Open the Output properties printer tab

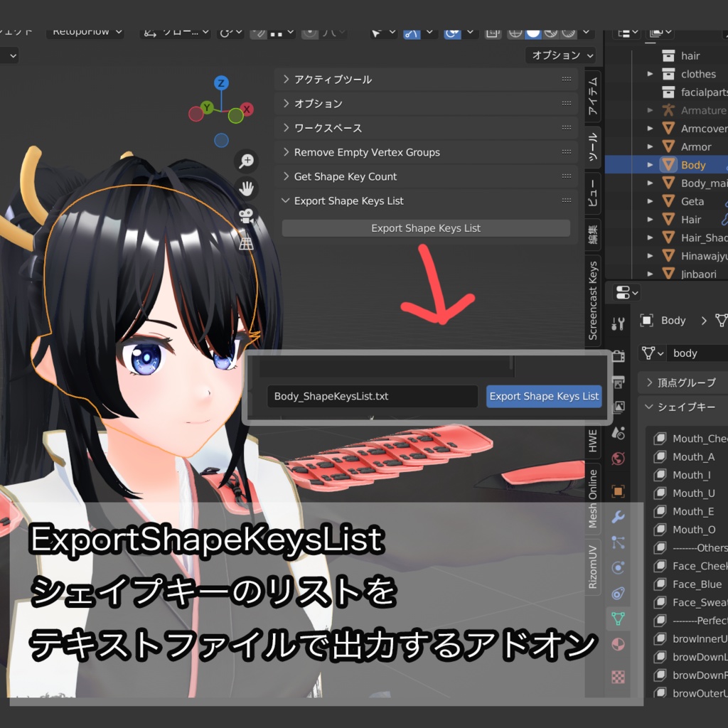[618, 382]
